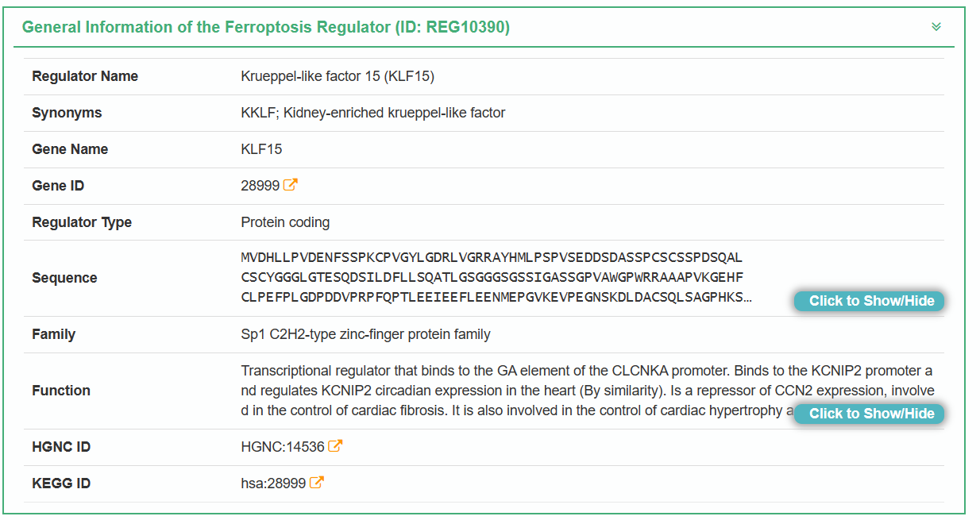Click the General Information section header title
Viewport: 980px width, 520px height.
click(x=265, y=27)
